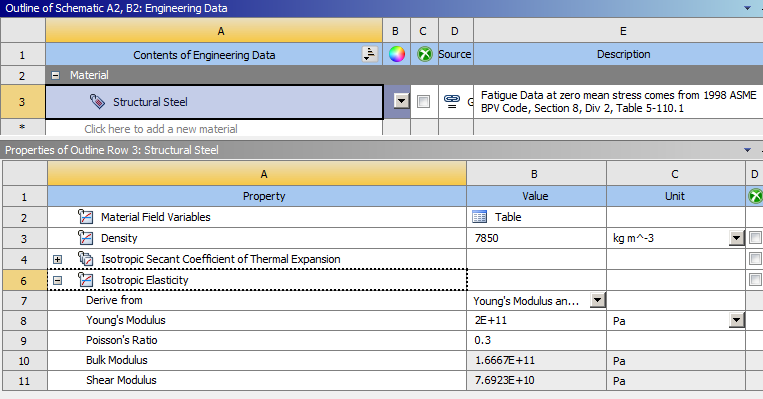Open the Properties panel menu arrow

click(x=747, y=150)
